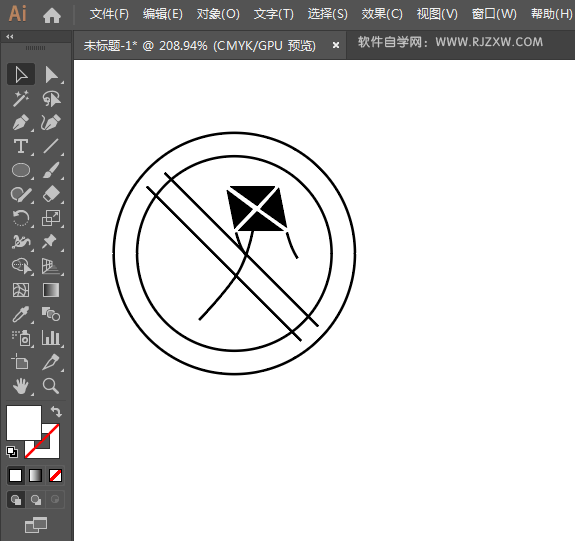The width and height of the screenshot is (575, 541).
Task: Select the Magic Wand tool
Action: click(21, 99)
